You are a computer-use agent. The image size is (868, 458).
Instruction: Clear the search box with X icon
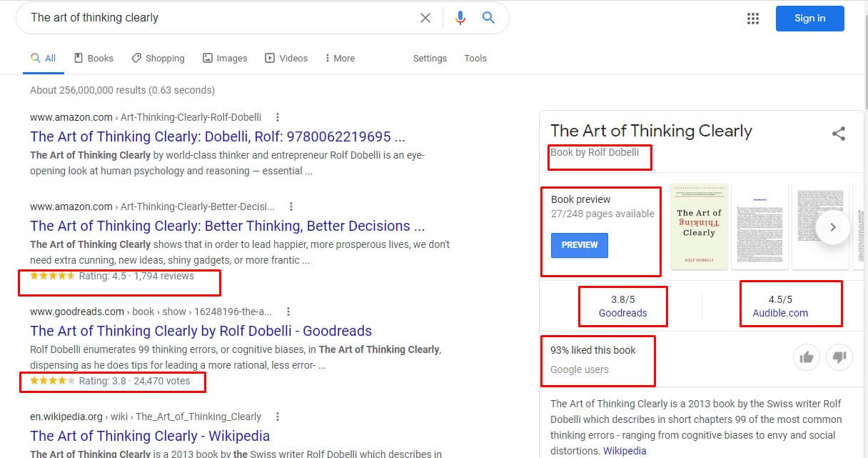point(425,18)
